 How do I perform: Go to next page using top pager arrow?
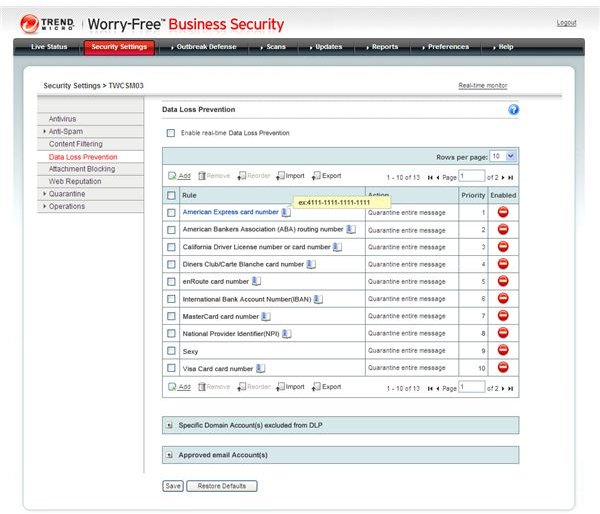coord(503,178)
